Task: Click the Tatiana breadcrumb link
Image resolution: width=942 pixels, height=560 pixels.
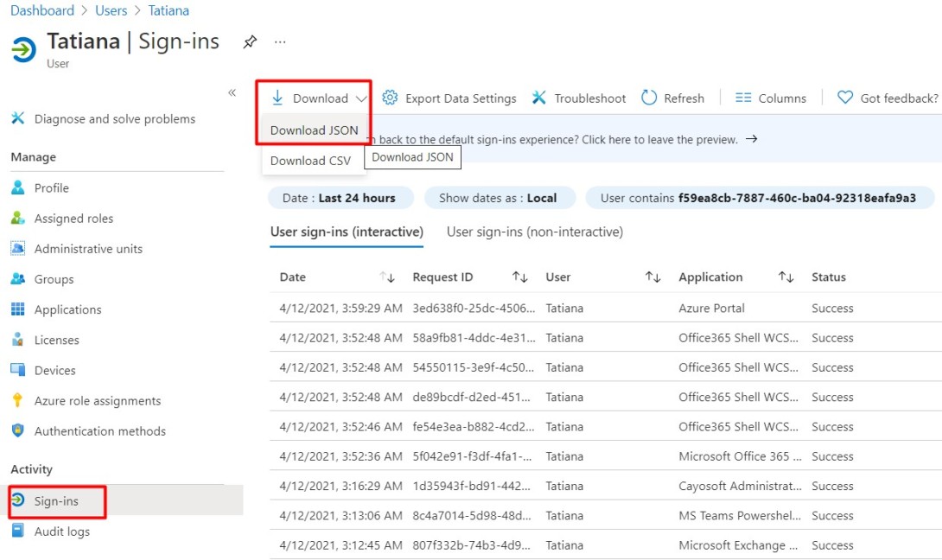Action: tap(169, 10)
